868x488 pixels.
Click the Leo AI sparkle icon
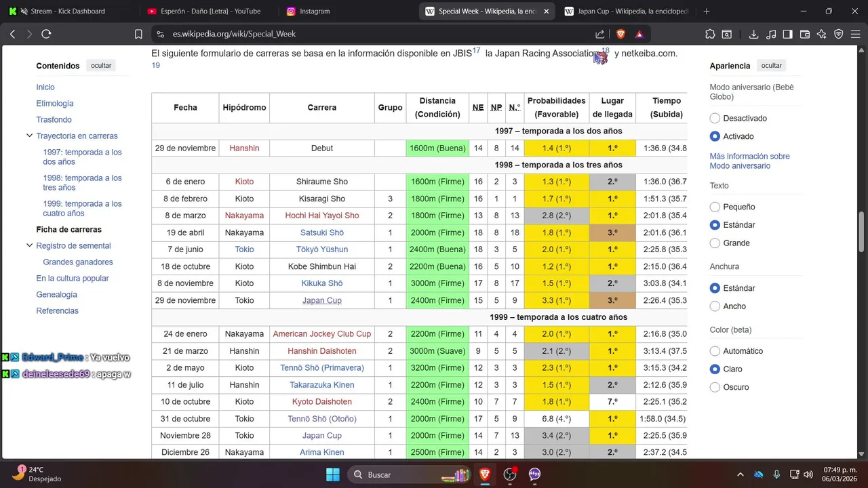tap(822, 34)
